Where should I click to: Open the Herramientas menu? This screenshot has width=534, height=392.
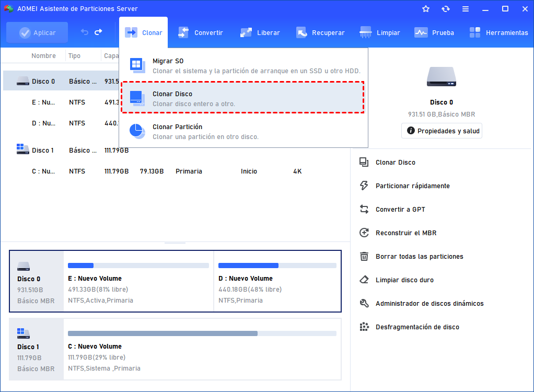click(x=498, y=33)
